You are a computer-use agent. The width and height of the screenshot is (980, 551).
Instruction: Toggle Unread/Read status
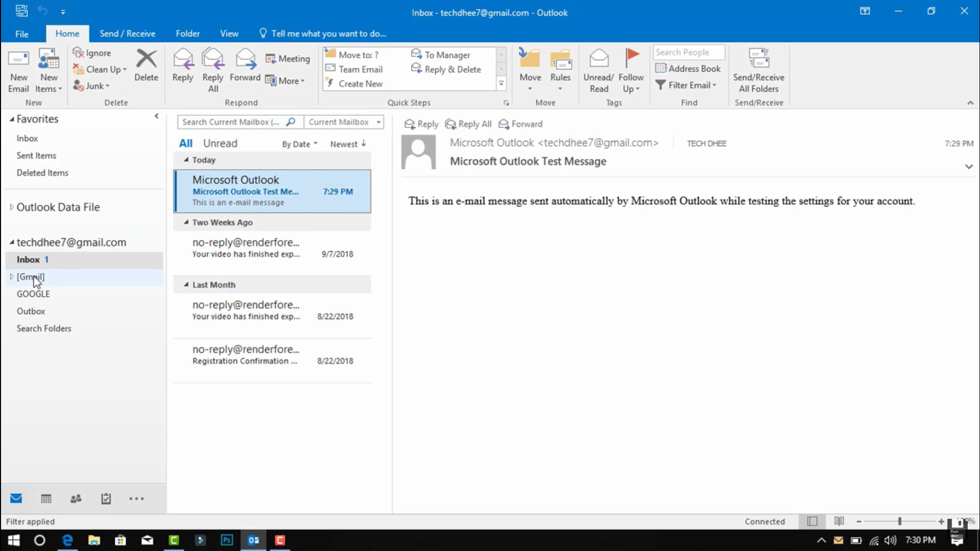[599, 71]
